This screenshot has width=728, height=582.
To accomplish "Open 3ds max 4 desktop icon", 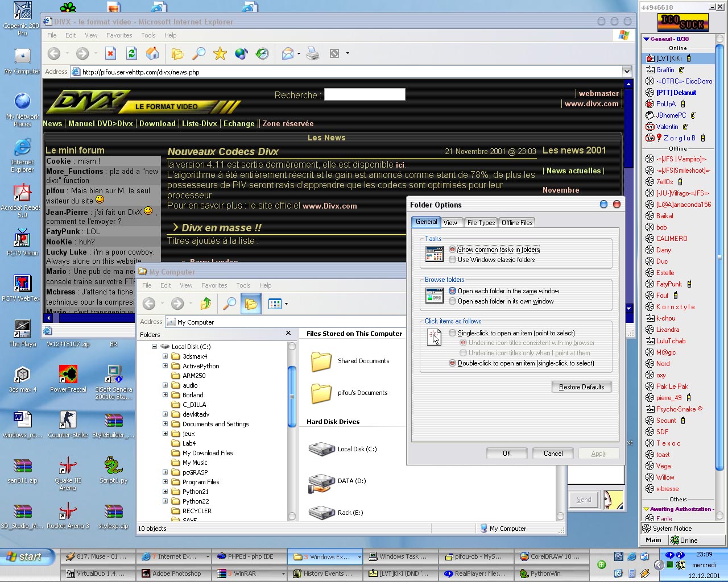I will click(22, 375).
